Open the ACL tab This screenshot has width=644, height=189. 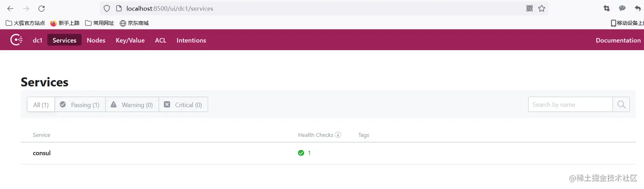[x=161, y=40]
